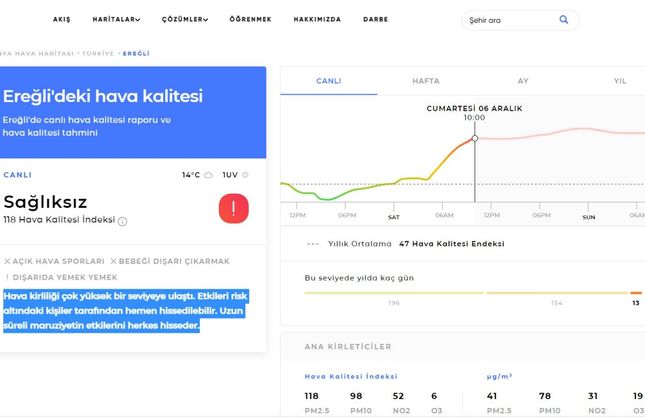The image size is (645, 418).
Task: Open the Darbe navigation link
Action: coord(375,19)
